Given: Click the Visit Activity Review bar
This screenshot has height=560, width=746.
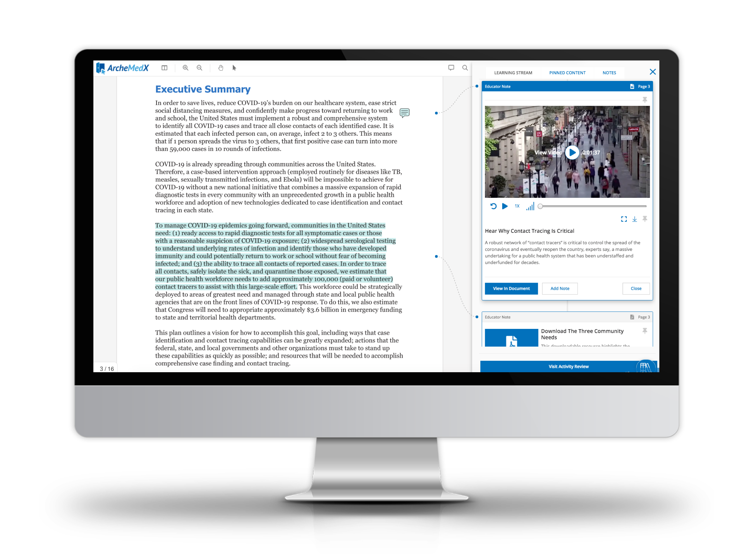Looking at the screenshot, I should pyautogui.click(x=567, y=367).
